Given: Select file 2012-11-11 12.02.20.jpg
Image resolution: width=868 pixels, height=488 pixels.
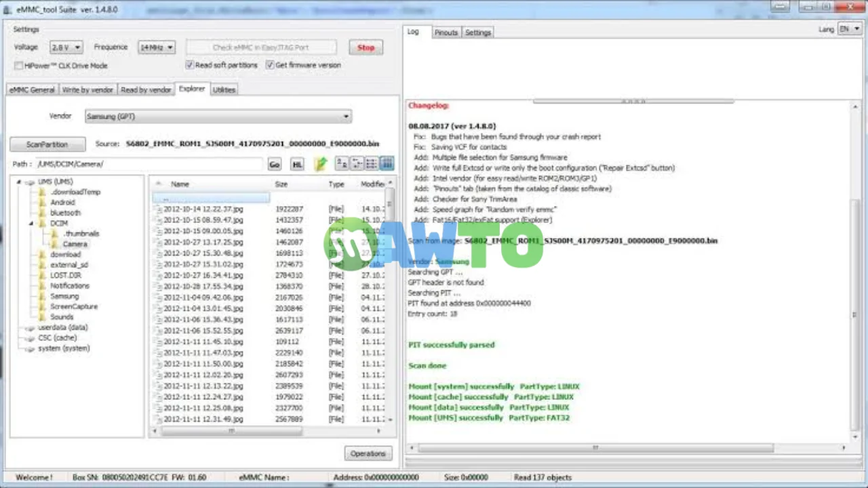Looking at the screenshot, I should click(203, 375).
